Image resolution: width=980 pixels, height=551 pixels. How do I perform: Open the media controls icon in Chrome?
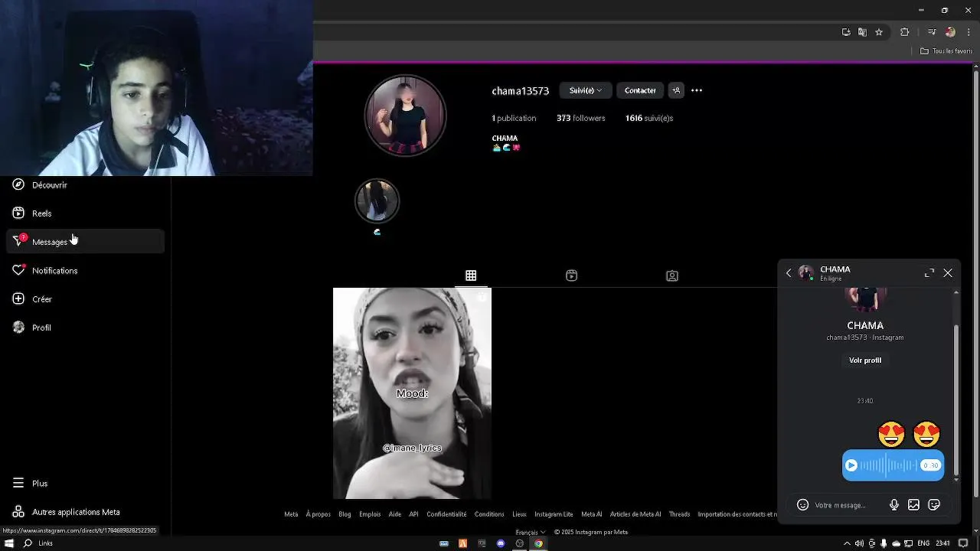(932, 32)
